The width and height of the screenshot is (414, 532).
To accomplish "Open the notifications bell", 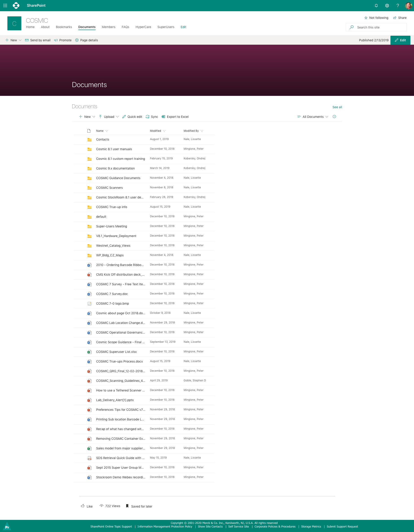I will point(376,6).
